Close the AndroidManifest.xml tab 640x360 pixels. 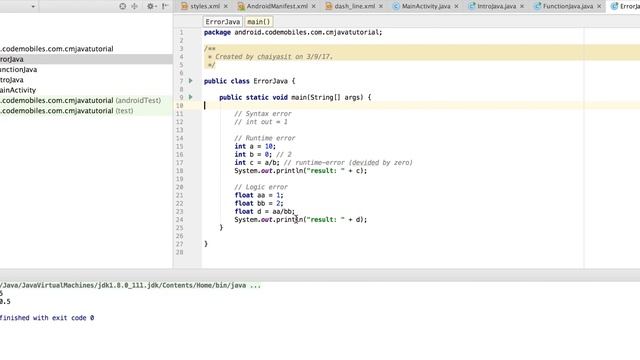pos(313,6)
